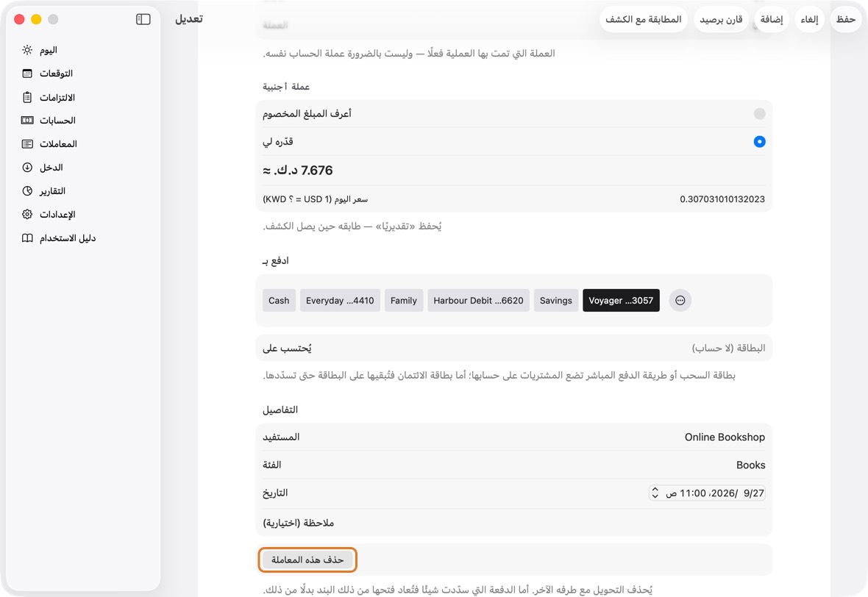Click the clipboard icon beside الالتزامات
Viewport: 868px width, 597px height.
click(27, 97)
